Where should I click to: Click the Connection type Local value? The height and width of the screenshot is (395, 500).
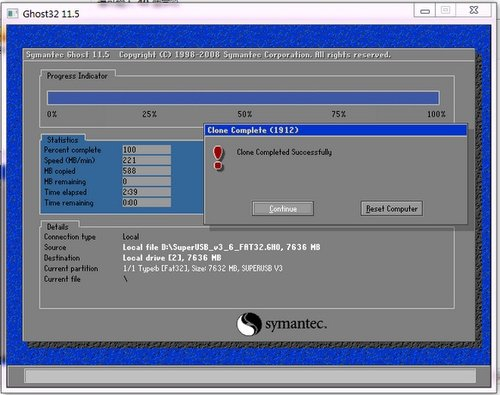point(131,237)
